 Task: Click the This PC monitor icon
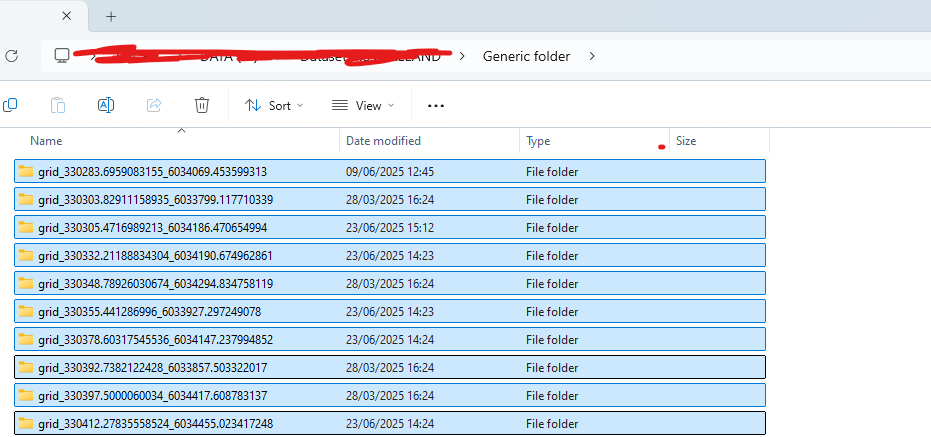(62, 56)
